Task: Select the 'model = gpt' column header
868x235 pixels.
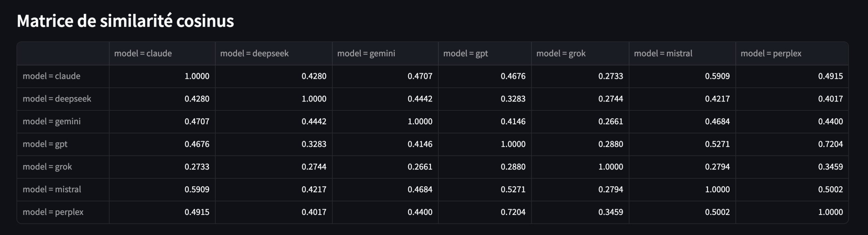Action: pyautogui.click(x=466, y=53)
